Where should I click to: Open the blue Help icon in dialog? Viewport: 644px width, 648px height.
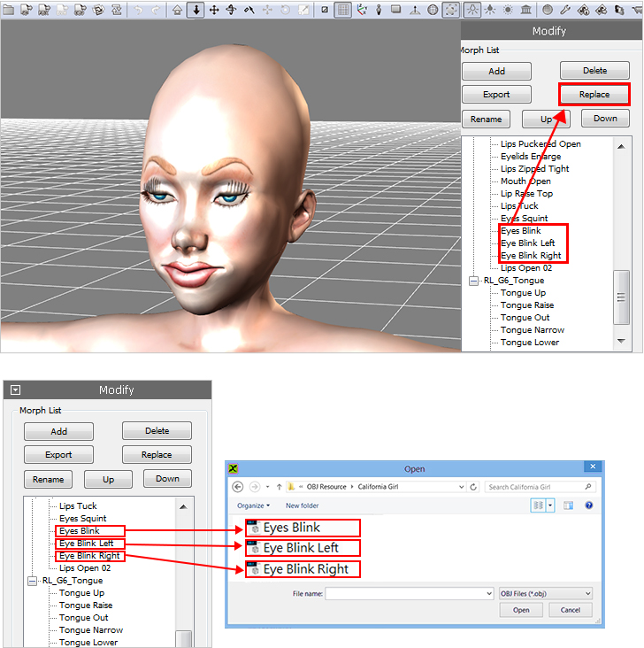[588, 505]
